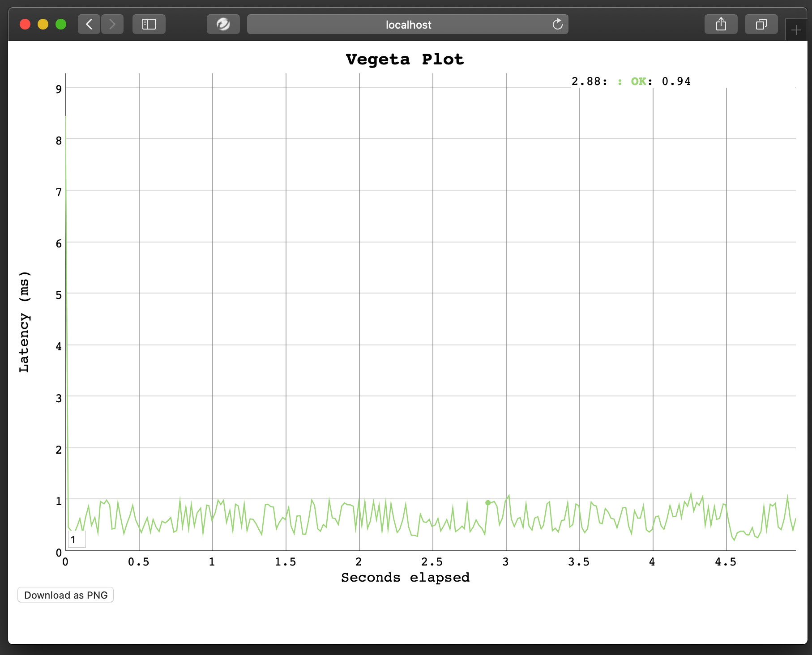Click the Latency (ms) axis label
This screenshot has height=655, width=812.
pyautogui.click(x=24, y=322)
